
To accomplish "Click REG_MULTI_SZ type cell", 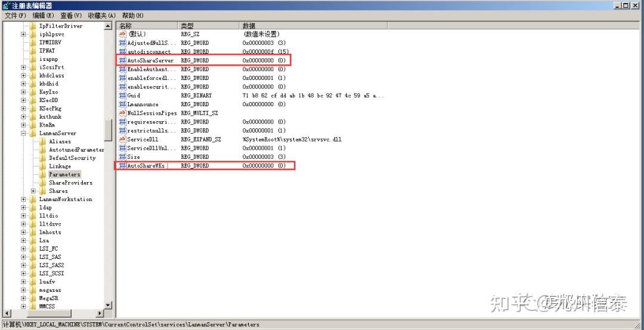I will coord(199,113).
